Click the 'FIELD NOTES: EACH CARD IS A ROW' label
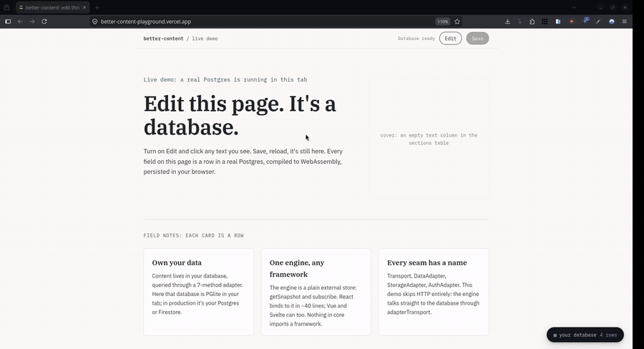Viewport: 644px width, 349px height. click(193, 236)
